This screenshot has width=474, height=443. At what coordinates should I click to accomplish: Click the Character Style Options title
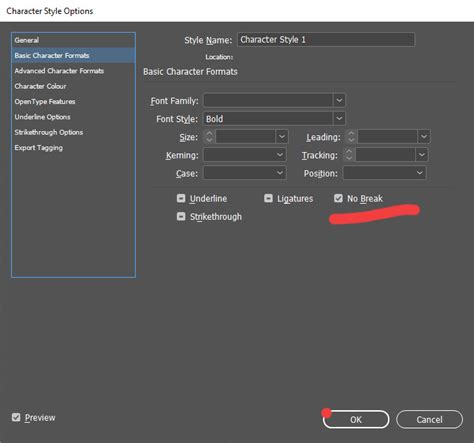coord(50,11)
